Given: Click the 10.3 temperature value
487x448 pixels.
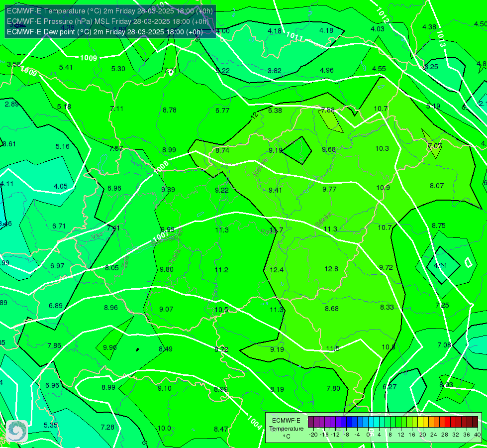Looking at the screenshot, I should tap(382, 149).
